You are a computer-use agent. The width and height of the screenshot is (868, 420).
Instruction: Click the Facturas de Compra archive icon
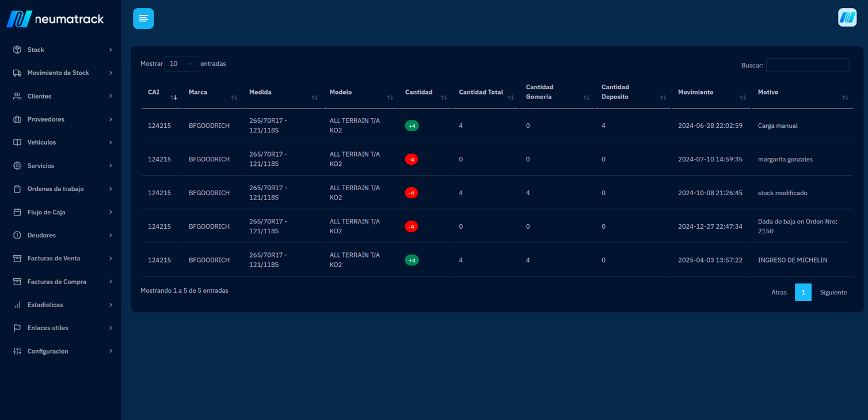tap(17, 282)
